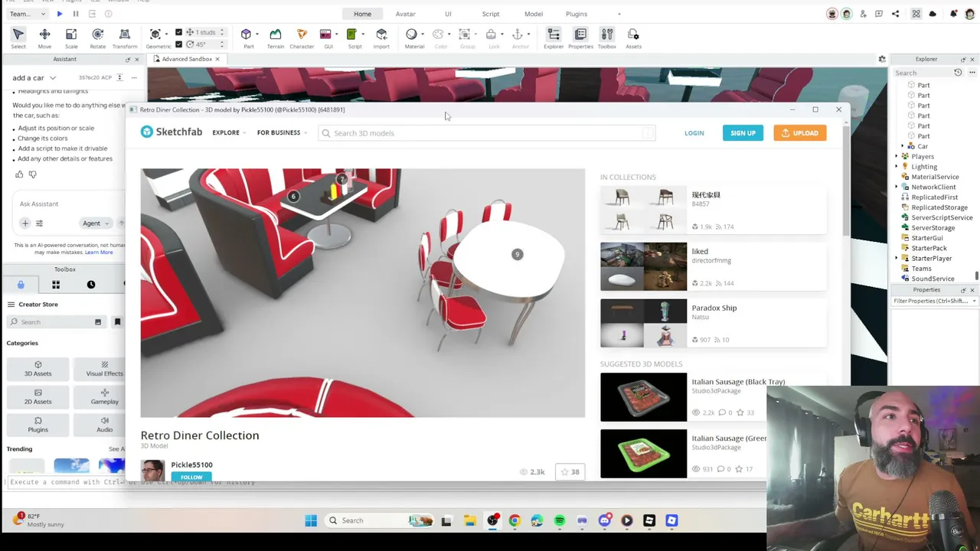Open notifications bell in Studio

pyautogui.click(x=953, y=14)
